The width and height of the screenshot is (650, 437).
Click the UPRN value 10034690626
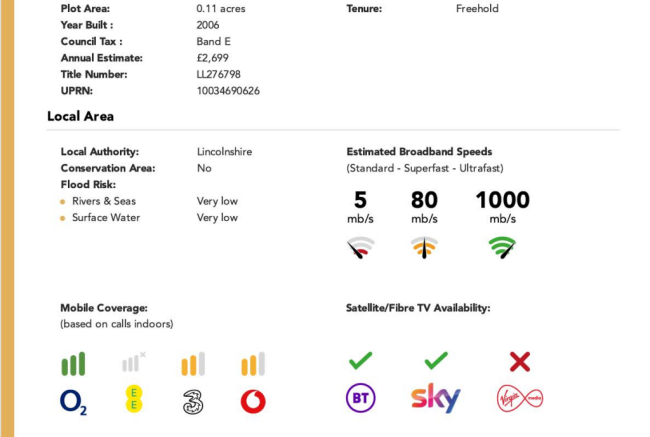(x=228, y=91)
